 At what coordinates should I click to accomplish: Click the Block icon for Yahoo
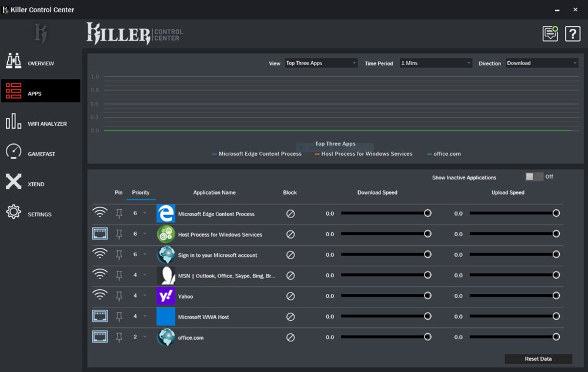pyautogui.click(x=290, y=296)
